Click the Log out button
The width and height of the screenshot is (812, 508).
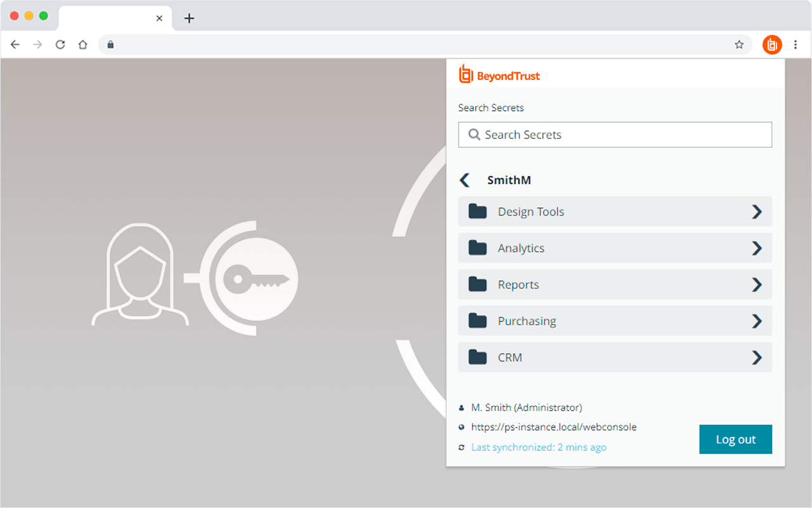tap(735, 439)
